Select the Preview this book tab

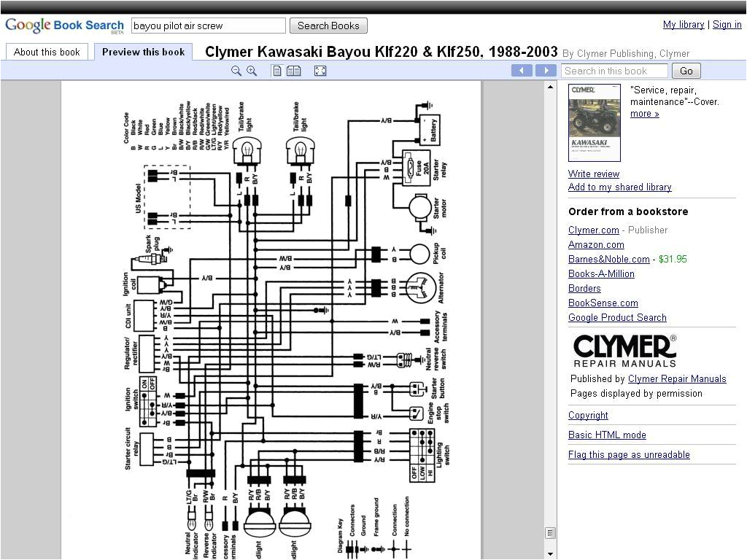pyautogui.click(x=143, y=51)
